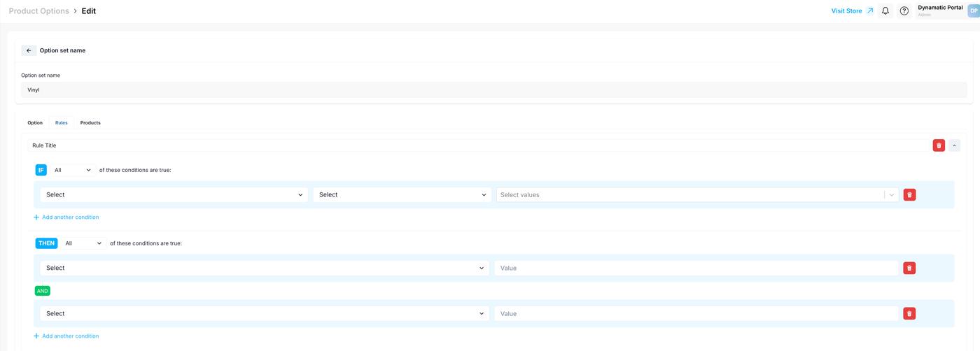Click the first THEN Value input field

pos(696,268)
